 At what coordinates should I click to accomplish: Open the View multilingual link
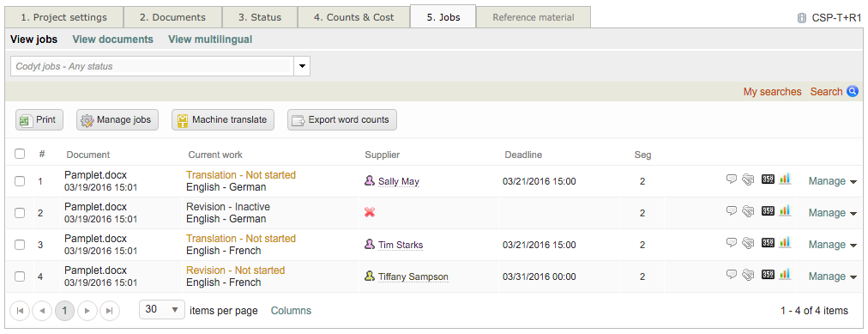click(210, 39)
